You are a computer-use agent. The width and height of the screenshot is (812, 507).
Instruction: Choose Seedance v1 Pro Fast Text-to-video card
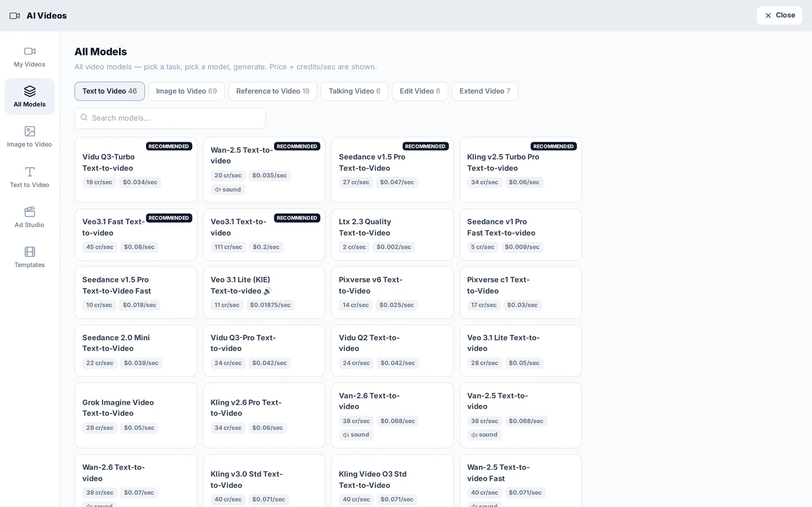pos(521,234)
